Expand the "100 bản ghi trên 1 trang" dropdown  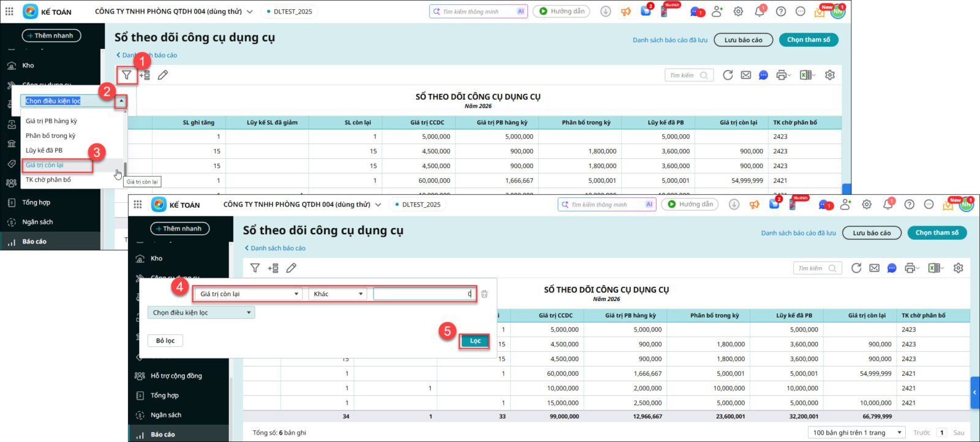tap(857, 432)
